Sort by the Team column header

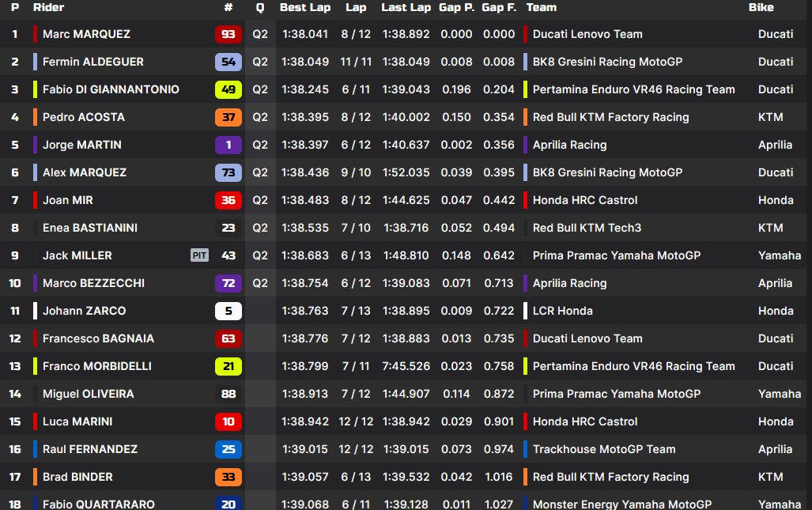[x=541, y=8]
